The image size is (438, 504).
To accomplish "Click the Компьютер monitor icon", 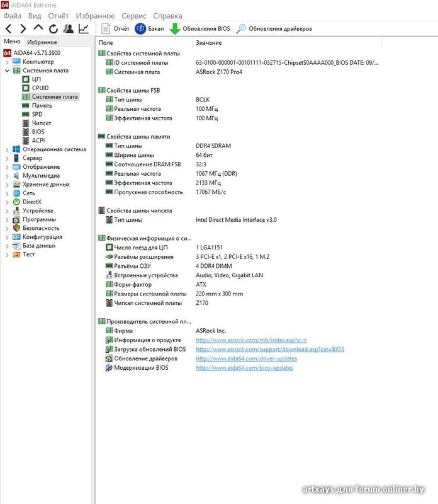I will click(x=16, y=61).
